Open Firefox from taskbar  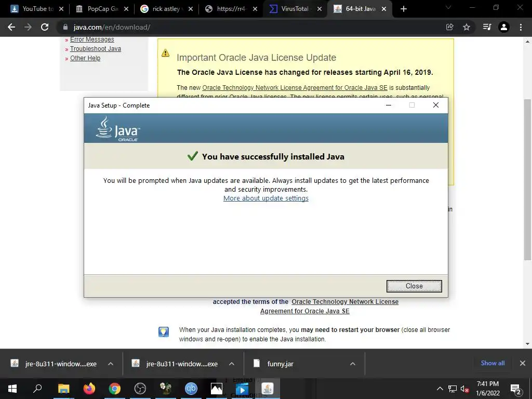pyautogui.click(x=89, y=389)
